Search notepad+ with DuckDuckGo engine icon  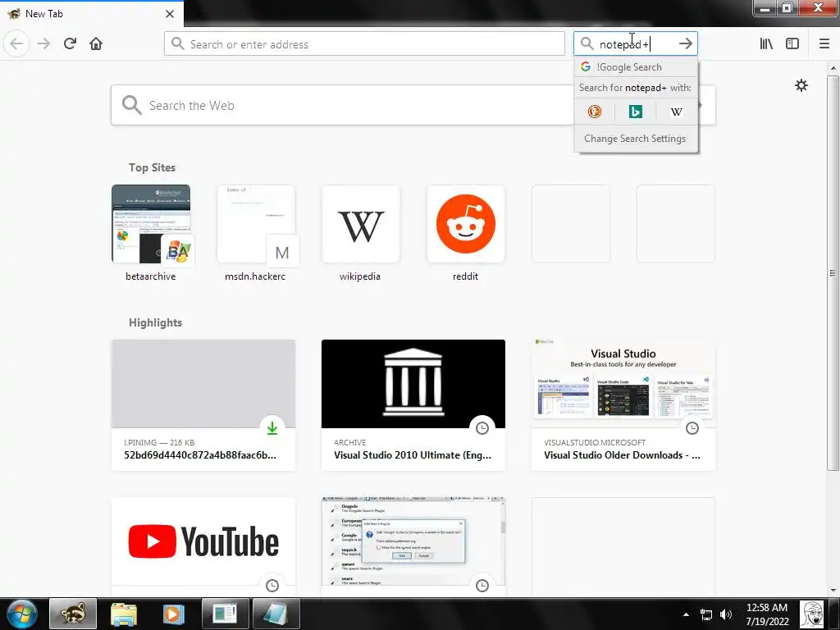coord(595,112)
